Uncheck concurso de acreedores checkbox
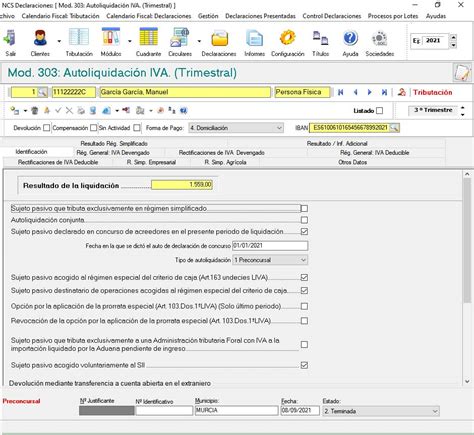The image size is (474, 435). click(304, 231)
